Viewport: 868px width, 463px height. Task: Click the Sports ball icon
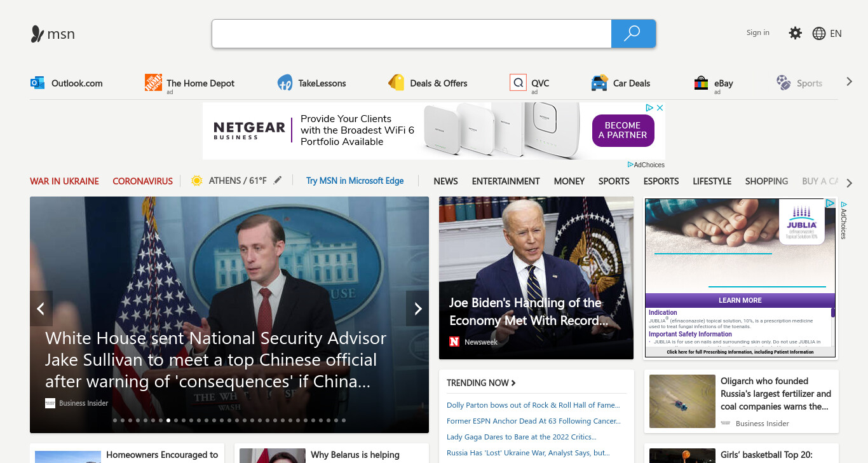click(x=783, y=83)
